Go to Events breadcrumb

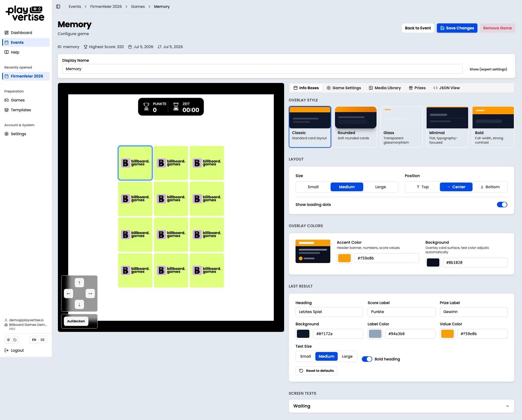(75, 7)
